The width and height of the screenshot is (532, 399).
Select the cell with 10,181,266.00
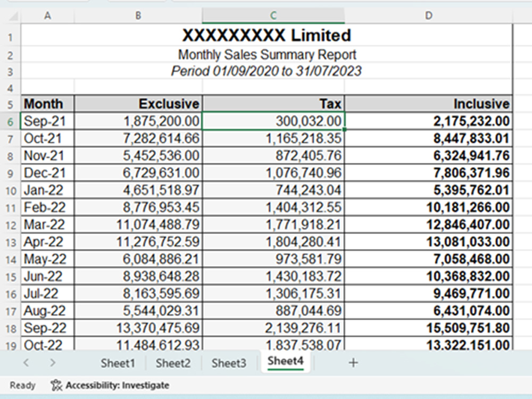(x=428, y=207)
